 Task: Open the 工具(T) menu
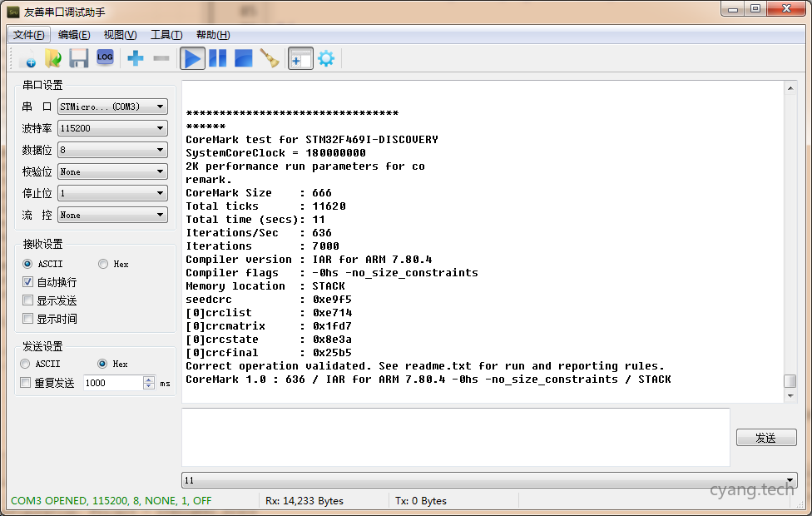click(x=166, y=35)
